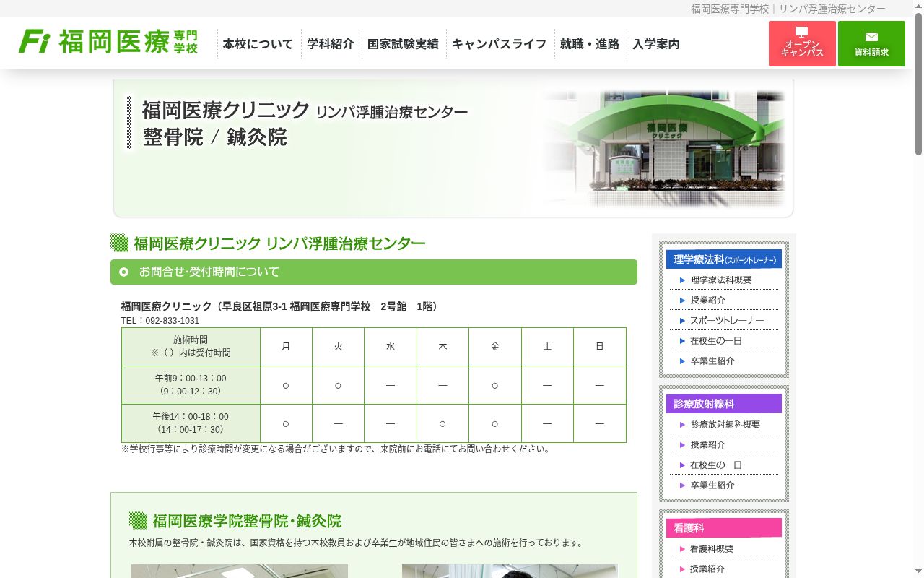Open the 学科紹介 menu
The width and height of the screenshot is (924, 578).
click(x=330, y=44)
